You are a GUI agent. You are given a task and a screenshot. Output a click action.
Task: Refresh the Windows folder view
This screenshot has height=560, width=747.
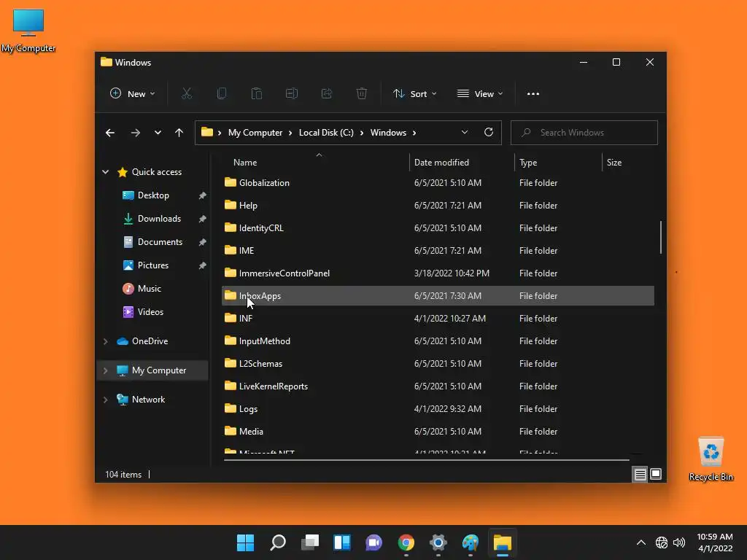pos(489,133)
